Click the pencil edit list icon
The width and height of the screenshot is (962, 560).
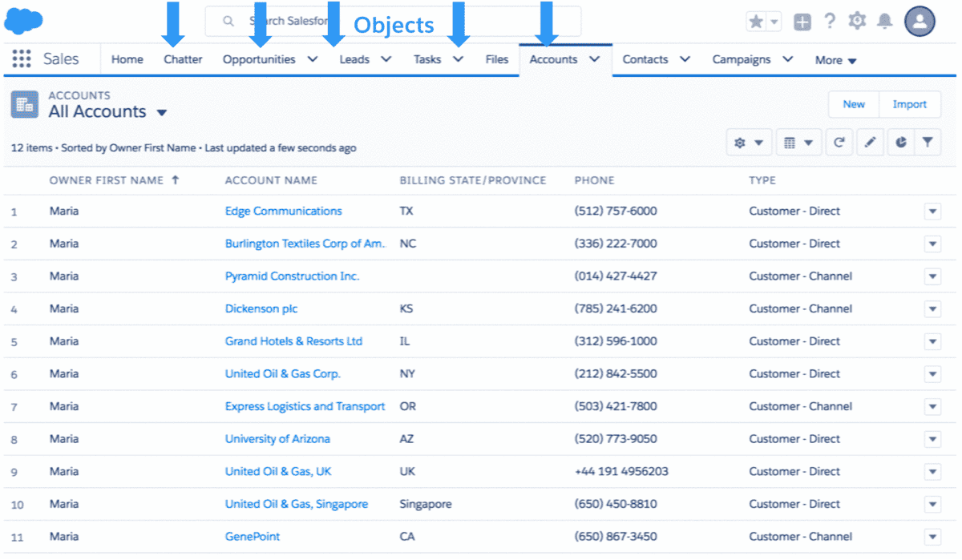870,143
